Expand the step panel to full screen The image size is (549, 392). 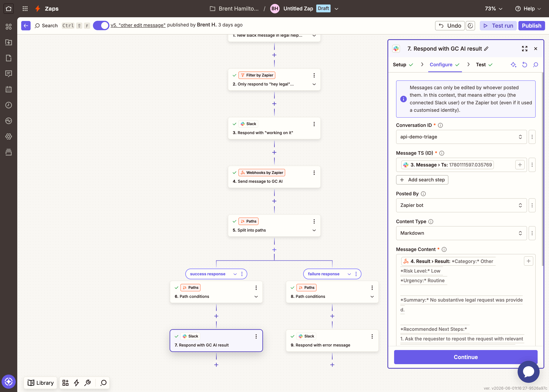coord(524,48)
